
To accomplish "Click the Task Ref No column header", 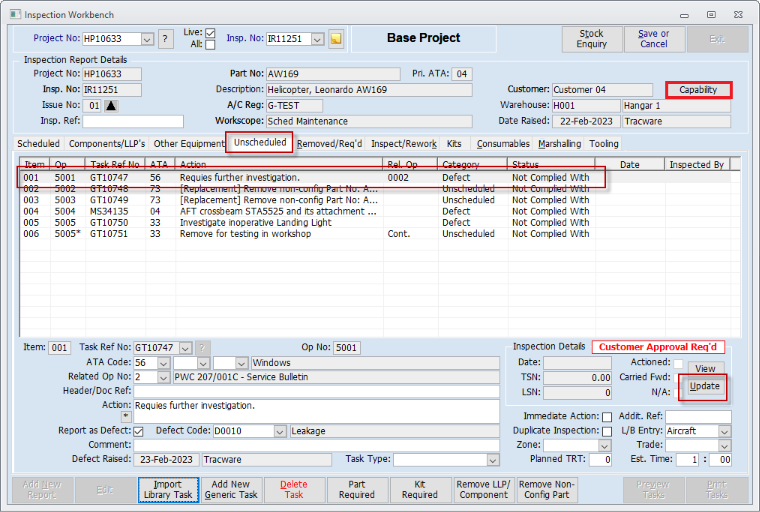I will pyautogui.click(x=115, y=164).
